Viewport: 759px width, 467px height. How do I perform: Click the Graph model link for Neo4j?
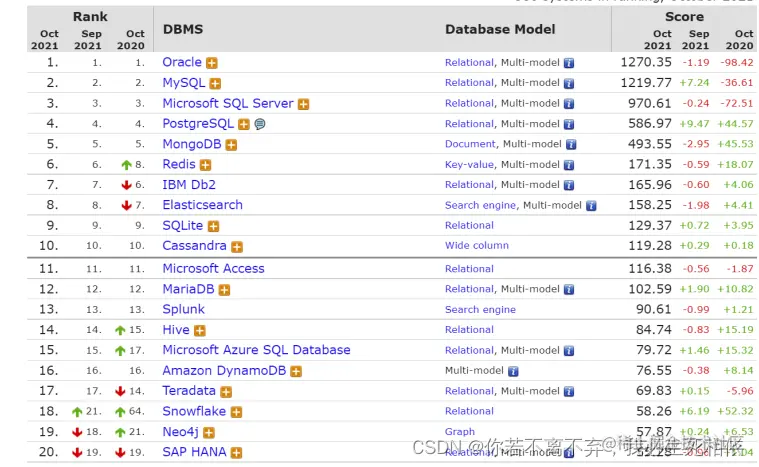460,432
